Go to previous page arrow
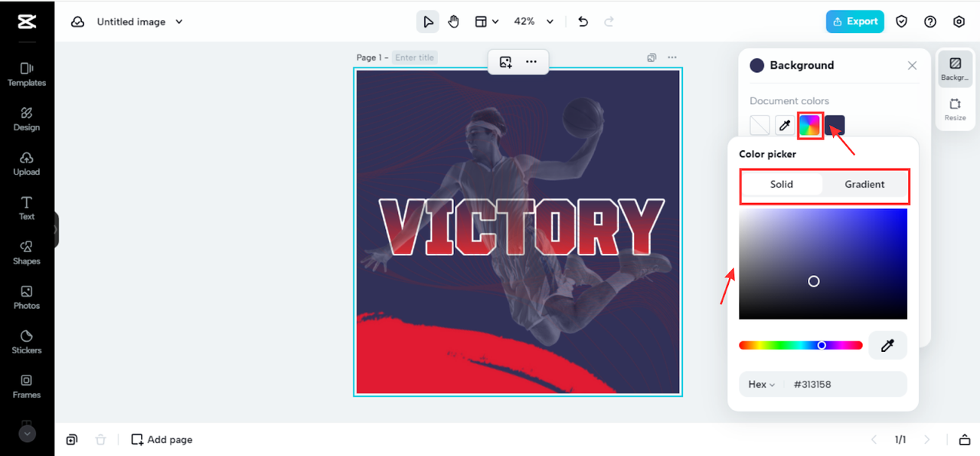 [x=874, y=440]
